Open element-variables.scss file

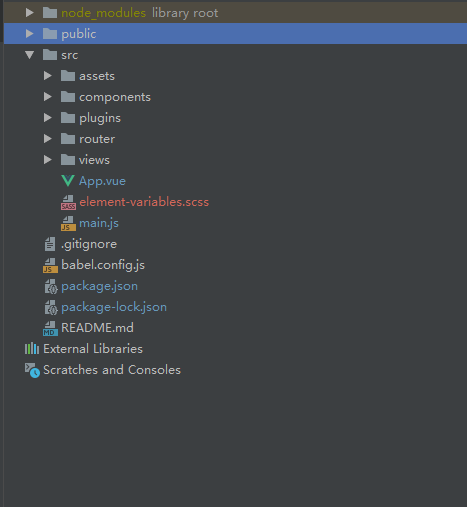tap(144, 202)
